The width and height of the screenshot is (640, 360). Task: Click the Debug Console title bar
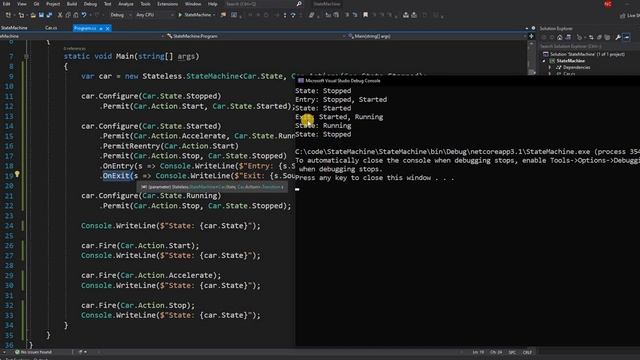(467, 81)
